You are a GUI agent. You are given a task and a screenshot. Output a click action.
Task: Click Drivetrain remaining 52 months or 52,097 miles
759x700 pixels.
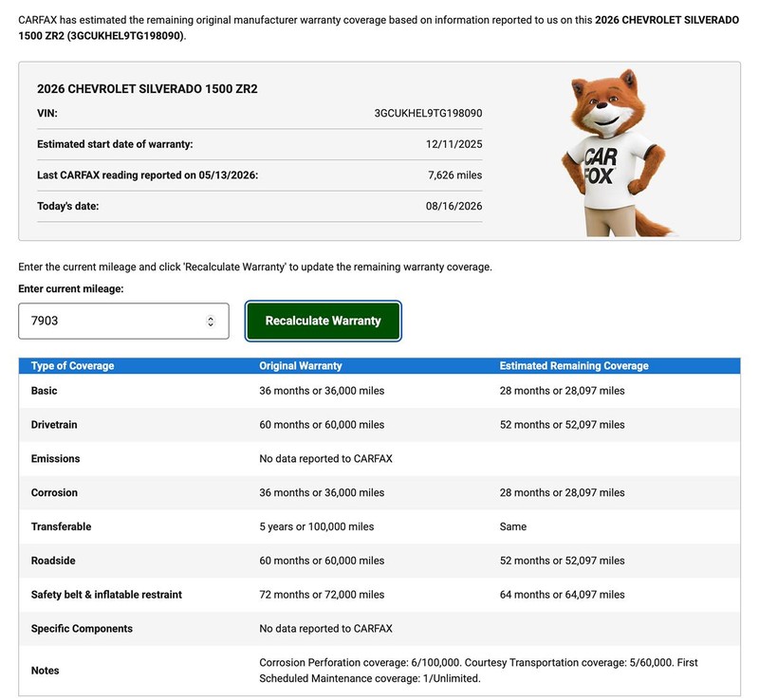pyautogui.click(x=562, y=425)
